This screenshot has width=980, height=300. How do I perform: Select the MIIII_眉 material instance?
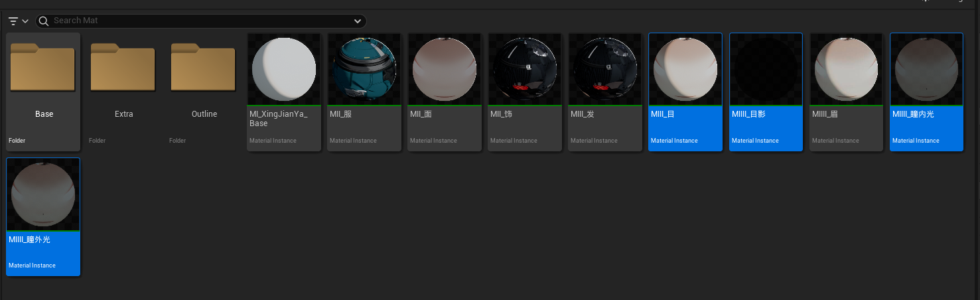pyautogui.click(x=846, y=70)
